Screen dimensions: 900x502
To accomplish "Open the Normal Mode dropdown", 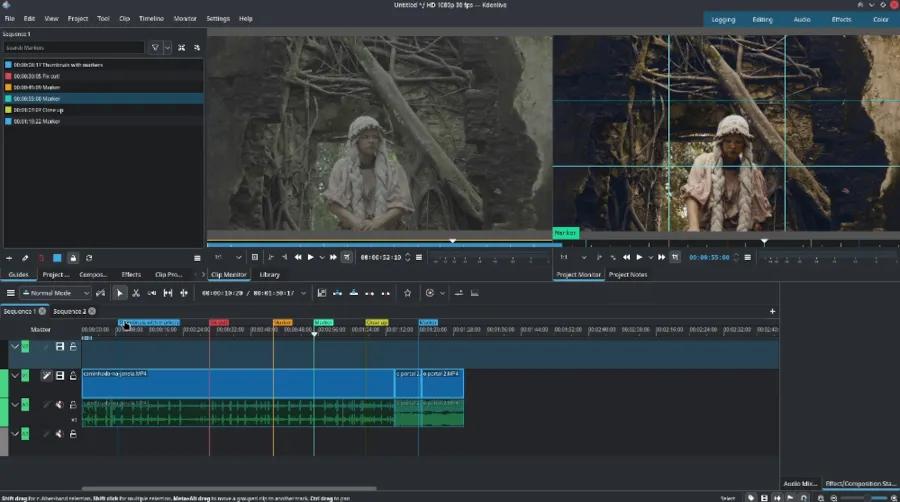I will coord(56,293).
